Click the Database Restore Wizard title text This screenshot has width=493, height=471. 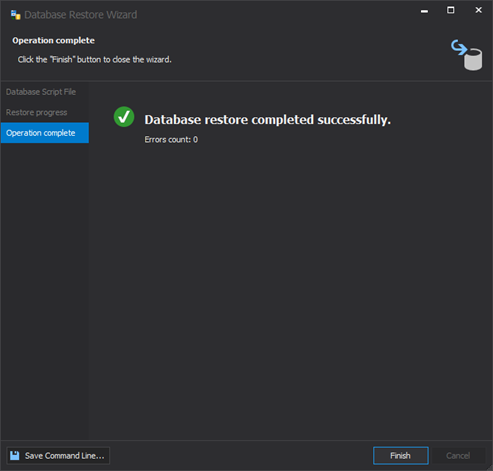click(81, 15)
